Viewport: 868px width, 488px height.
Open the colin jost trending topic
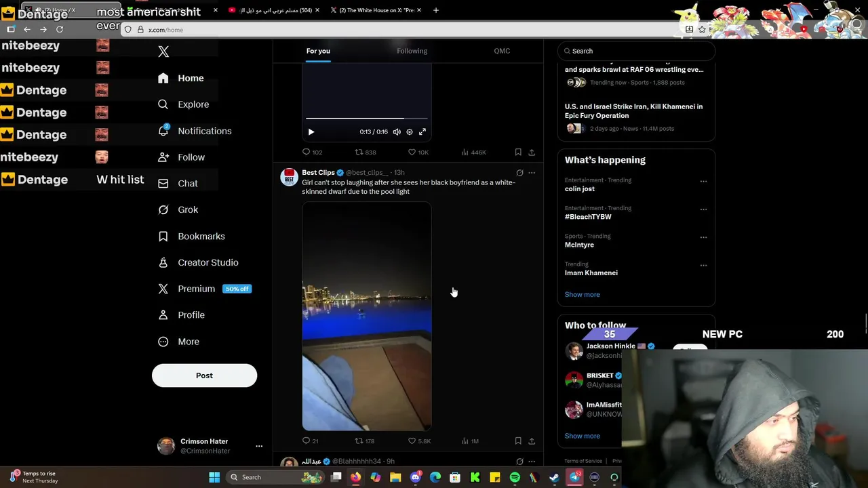[x=579, y=189]
